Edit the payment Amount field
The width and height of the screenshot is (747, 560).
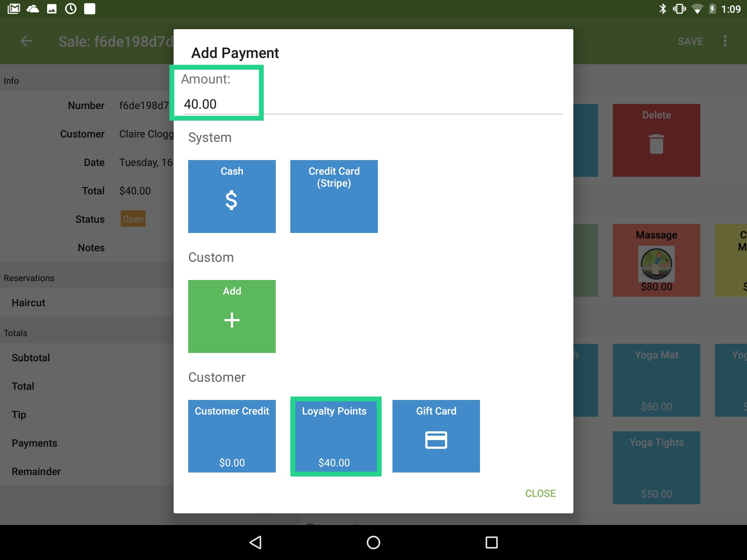pos(217,104)
